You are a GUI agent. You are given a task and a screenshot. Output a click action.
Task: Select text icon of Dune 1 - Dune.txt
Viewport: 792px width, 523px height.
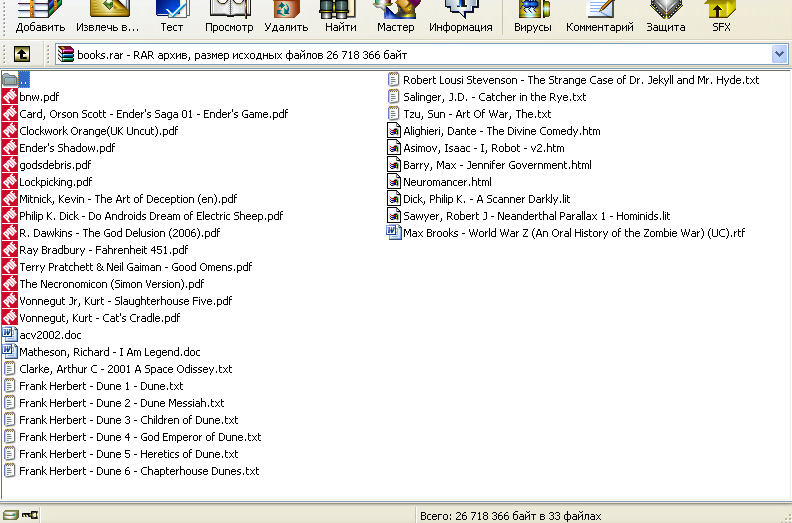(x=10, y=386)
